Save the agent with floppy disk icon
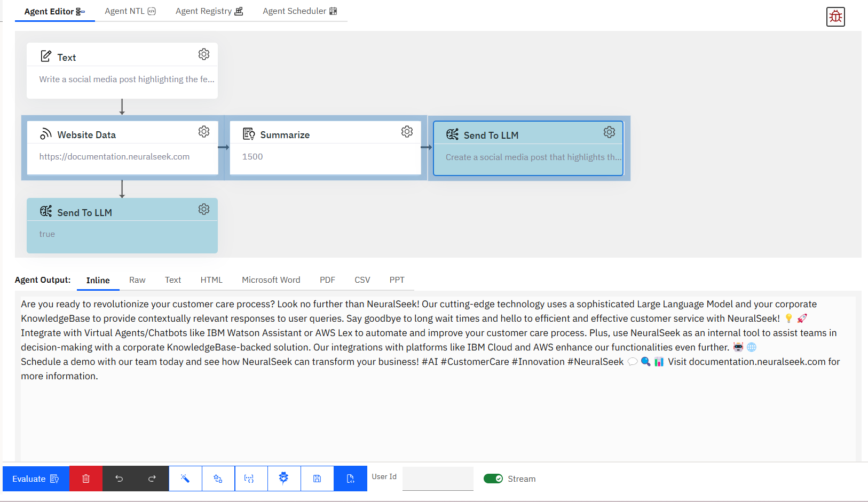 (x=317, y=479)
